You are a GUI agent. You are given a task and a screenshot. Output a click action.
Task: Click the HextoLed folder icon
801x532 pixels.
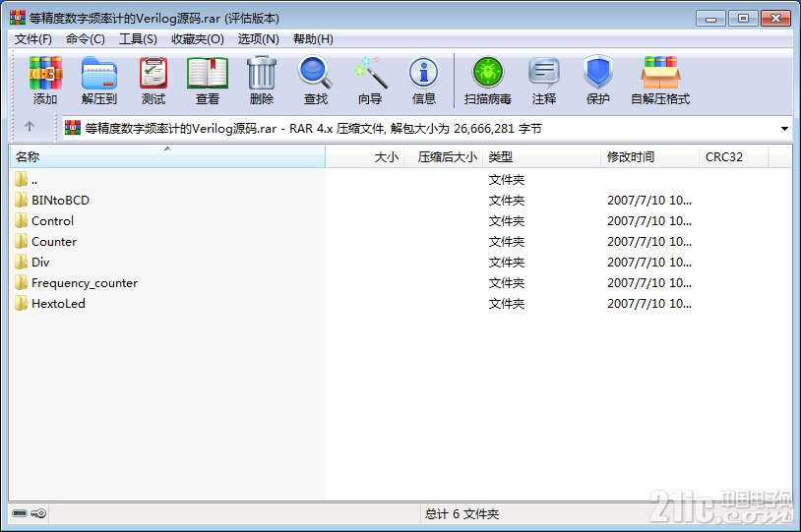point(21,303)
